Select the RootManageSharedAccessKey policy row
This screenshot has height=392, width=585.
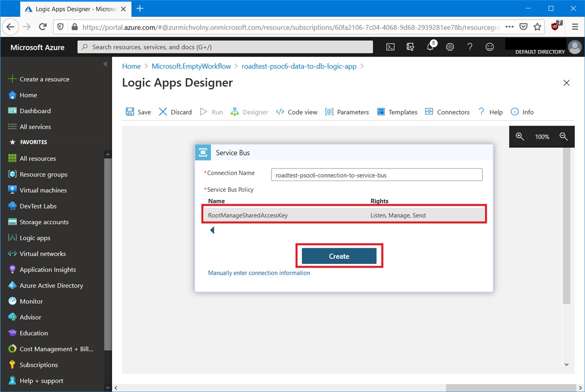tap(344, 215)
